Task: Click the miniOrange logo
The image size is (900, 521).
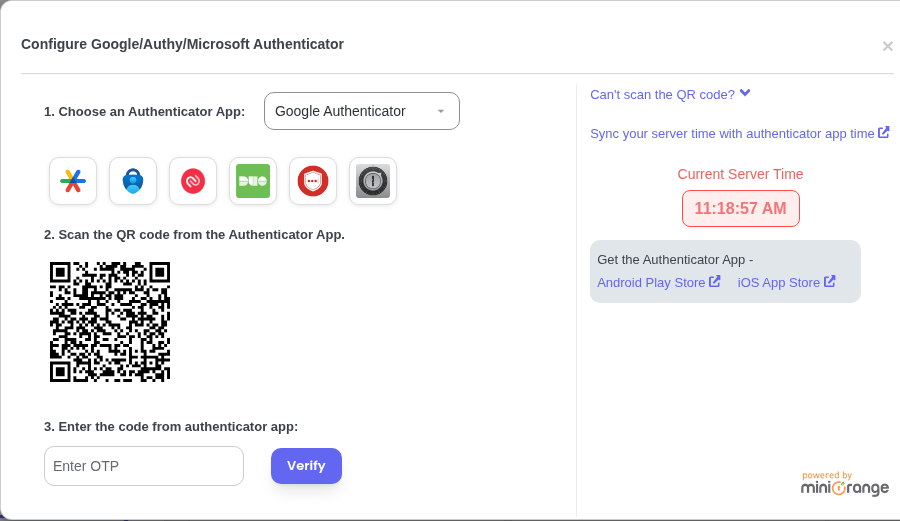Action: coord(844,484)
